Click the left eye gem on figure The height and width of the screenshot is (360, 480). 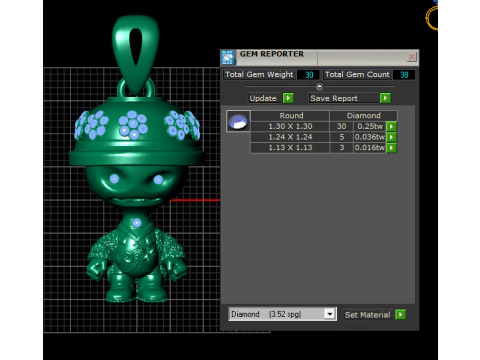(x=114, y=179)
